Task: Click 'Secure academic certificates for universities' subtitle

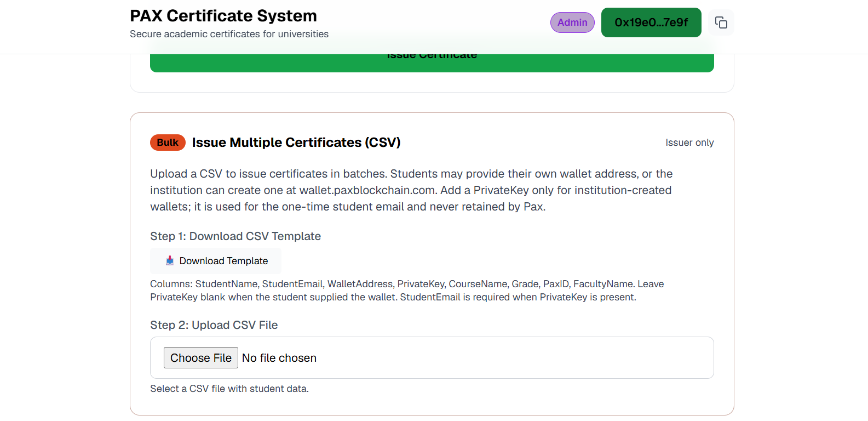Action: (x=229, y=34)
